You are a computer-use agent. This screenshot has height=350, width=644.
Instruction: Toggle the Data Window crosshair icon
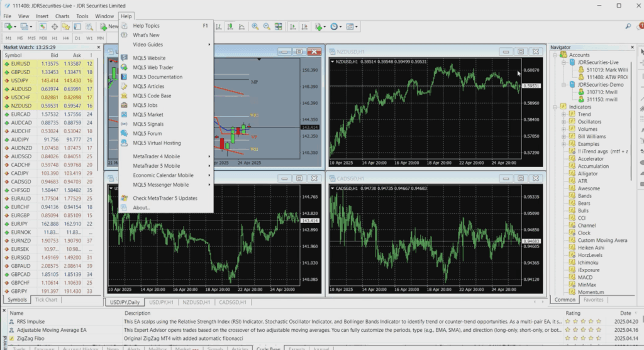pos(54,26)
